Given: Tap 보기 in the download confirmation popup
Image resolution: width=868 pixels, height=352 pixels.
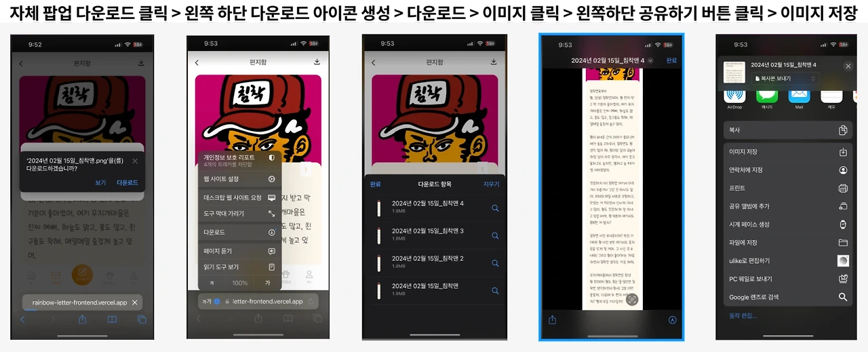Looking at the screenshot, I should click(x=100, y=182).
